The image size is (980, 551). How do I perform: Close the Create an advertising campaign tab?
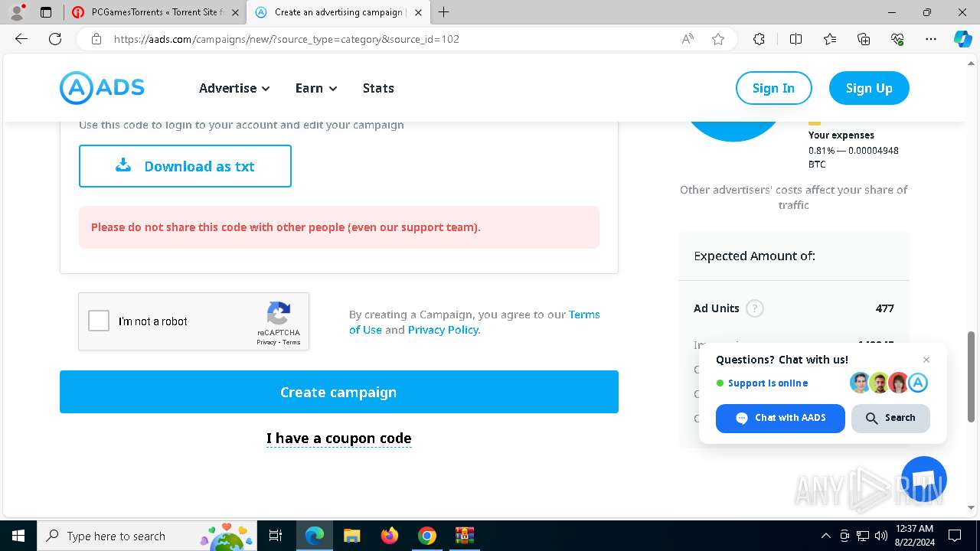(x=419, y=12)
